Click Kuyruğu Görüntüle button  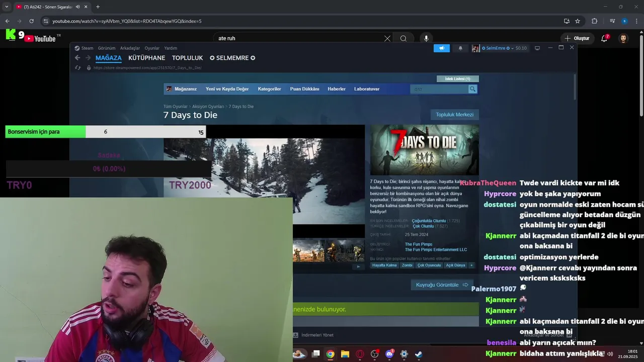tap(442, 285)
